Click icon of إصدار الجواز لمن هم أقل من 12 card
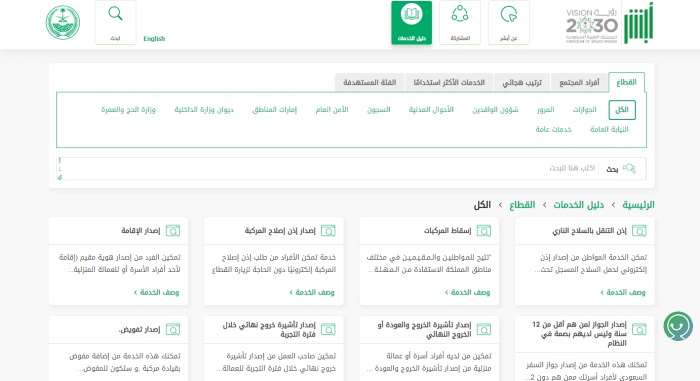The height and width of the screenshot is (381, 700). [x=639, y=330]
